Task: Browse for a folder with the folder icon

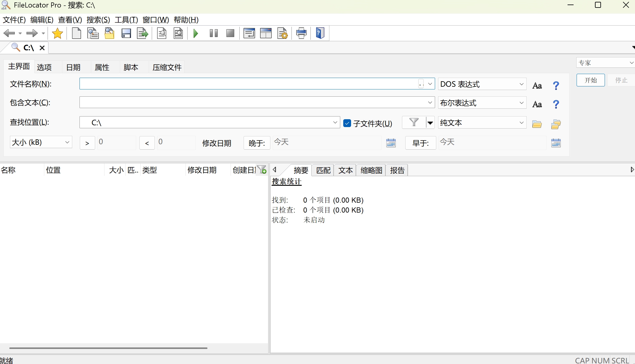Action: point(537,124)
